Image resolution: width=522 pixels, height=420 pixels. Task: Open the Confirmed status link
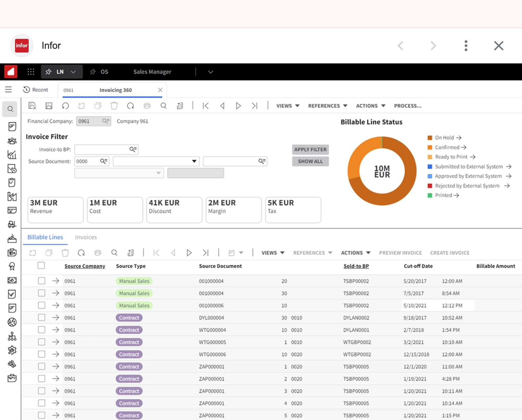(x=450, y=147)
